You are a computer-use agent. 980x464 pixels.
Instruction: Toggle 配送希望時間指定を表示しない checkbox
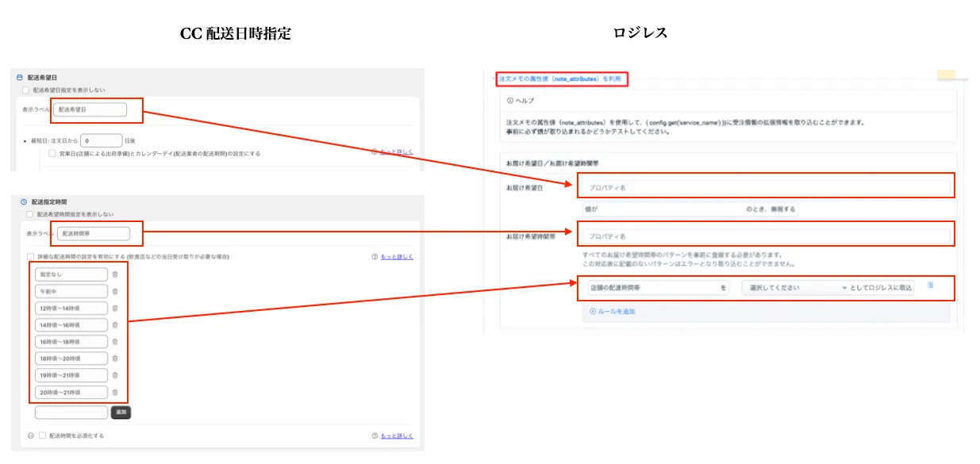30,214
